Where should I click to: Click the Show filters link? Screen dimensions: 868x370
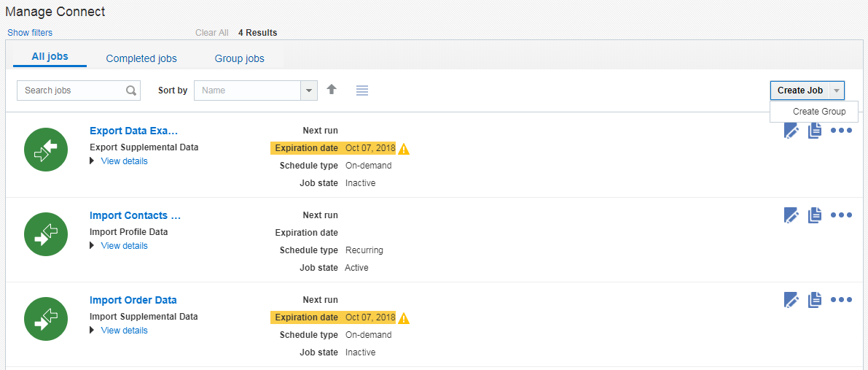click(x=30, y=33)
